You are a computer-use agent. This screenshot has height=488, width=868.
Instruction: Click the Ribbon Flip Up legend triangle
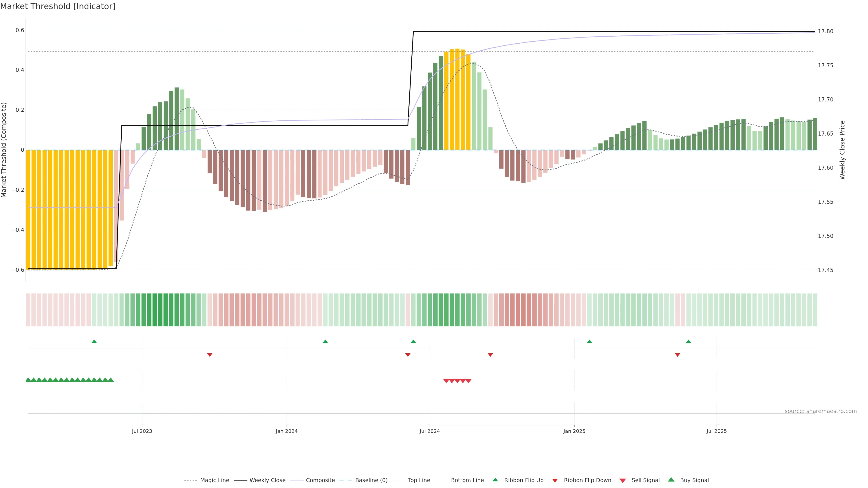495,480
